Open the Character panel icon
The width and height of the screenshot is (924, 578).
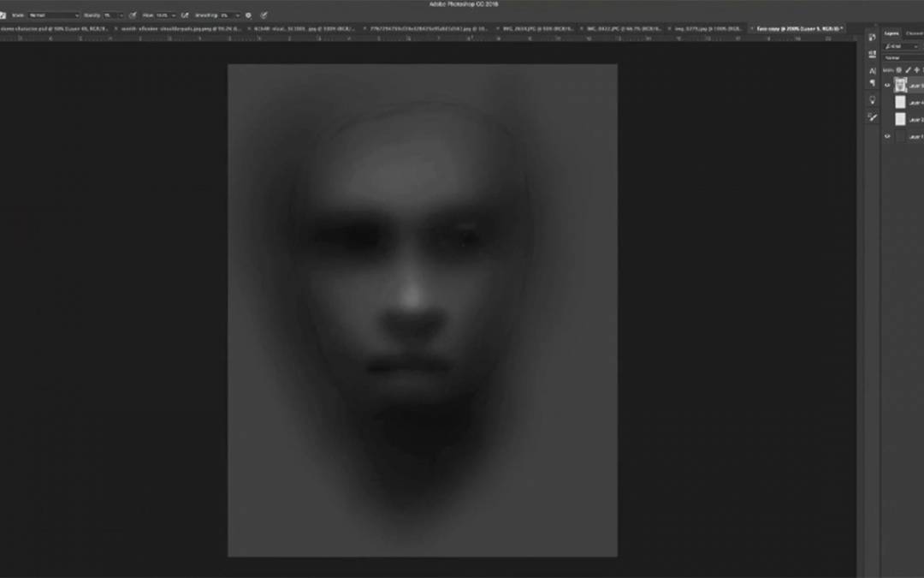tap(872, 70)
